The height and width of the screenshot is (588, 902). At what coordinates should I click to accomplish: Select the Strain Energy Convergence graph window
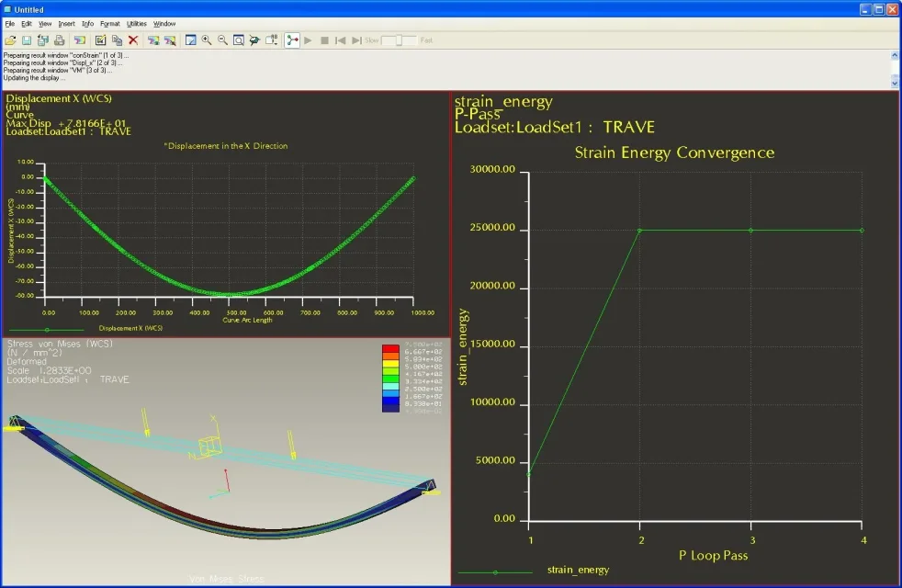[675, 338]
